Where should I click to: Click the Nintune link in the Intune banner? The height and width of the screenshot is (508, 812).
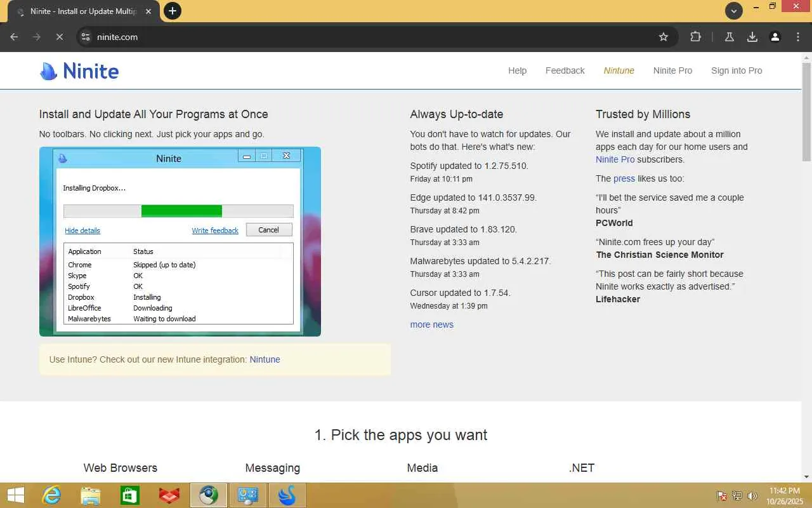(265, 359)
